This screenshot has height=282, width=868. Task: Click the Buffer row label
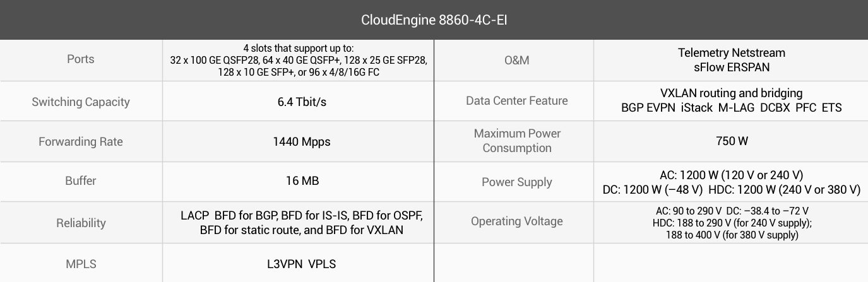[x=81, y=181]
